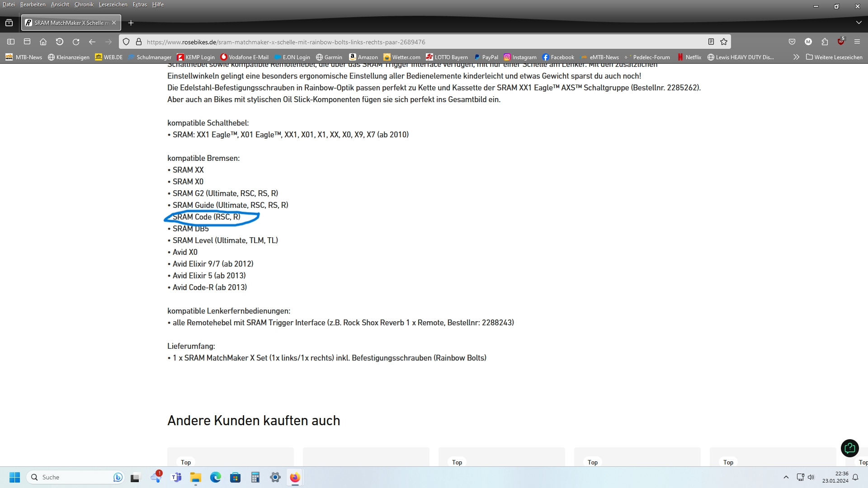Viewport: 868px width, 488px height.
Task: Open the volume speaker tray icon
Action: [x=811, y=477]
